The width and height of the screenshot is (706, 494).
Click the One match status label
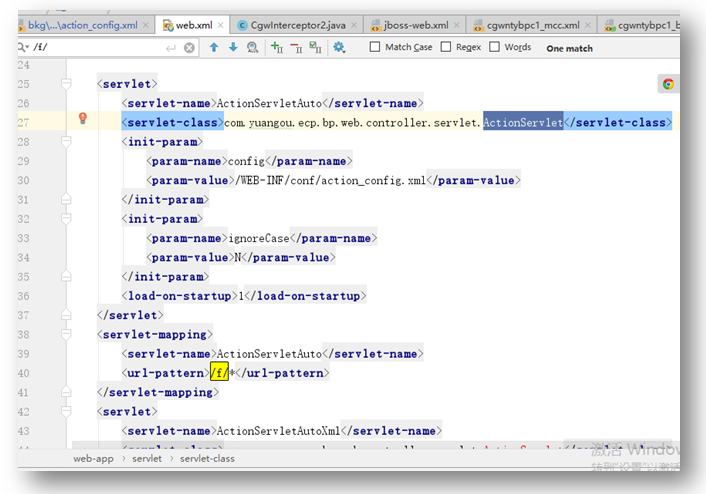[569, 48]
